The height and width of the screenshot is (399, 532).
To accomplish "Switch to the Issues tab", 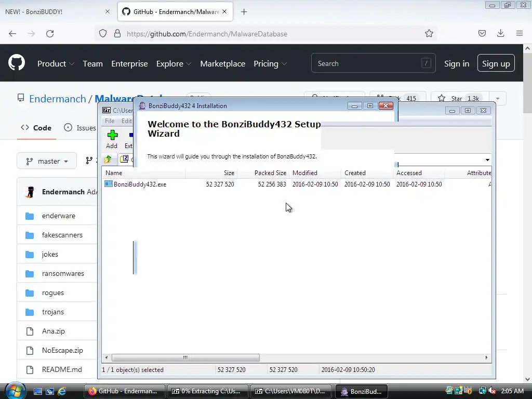I will click(80, 128).
